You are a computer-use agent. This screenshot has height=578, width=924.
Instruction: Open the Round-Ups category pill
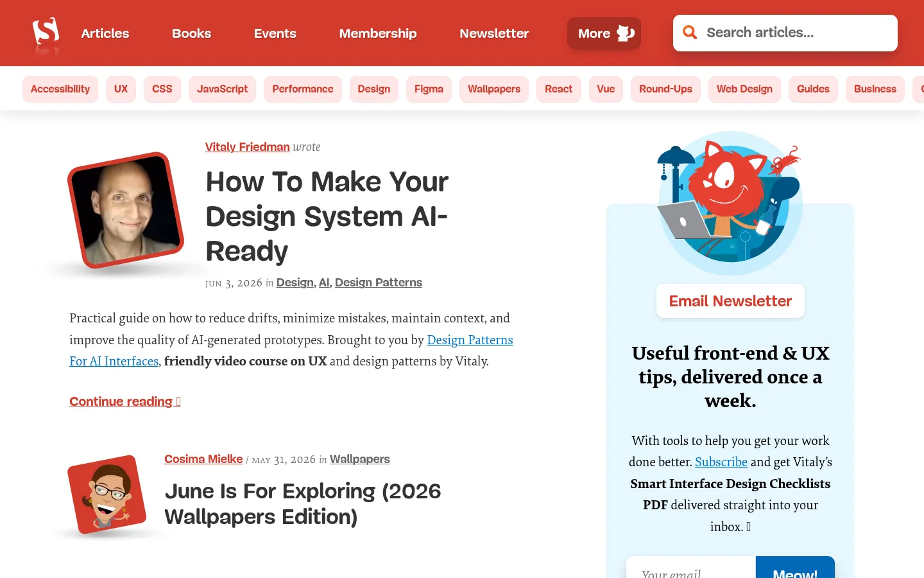665,89
